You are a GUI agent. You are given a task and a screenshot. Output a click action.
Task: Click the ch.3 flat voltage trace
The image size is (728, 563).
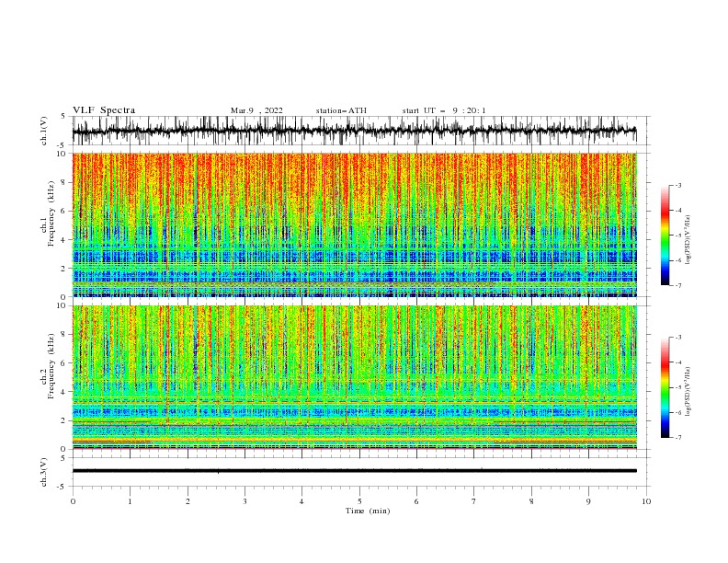pyautogui.click(x=354, y=471)
